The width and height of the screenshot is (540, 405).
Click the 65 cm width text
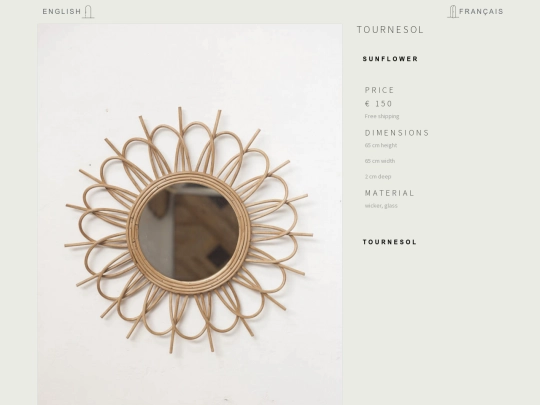pyautogui.click(x=380, y=161)
